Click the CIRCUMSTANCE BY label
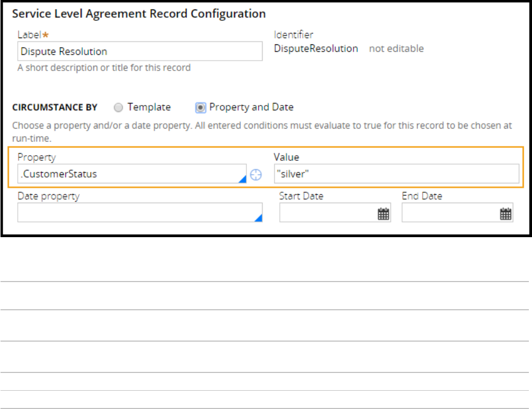Screen dimensions: 532x409 54,108
